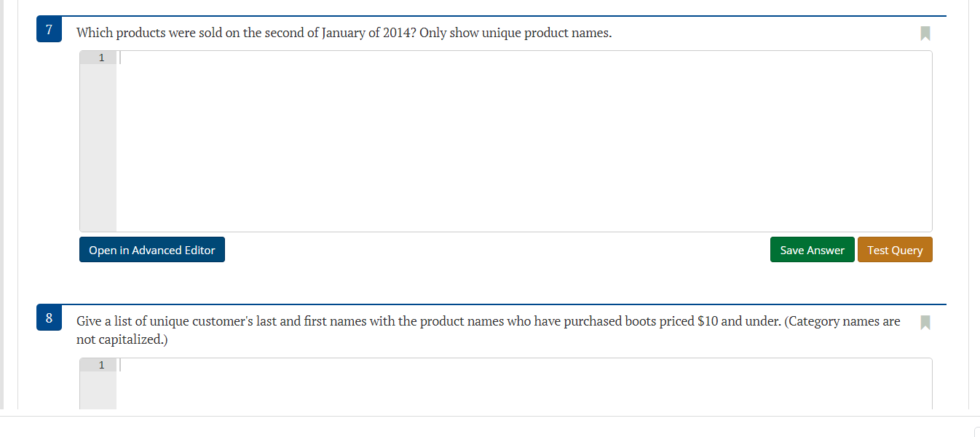Click the blue question 8 number badge
The width and height of the screenshot is (980, 437).
(49, 318)
